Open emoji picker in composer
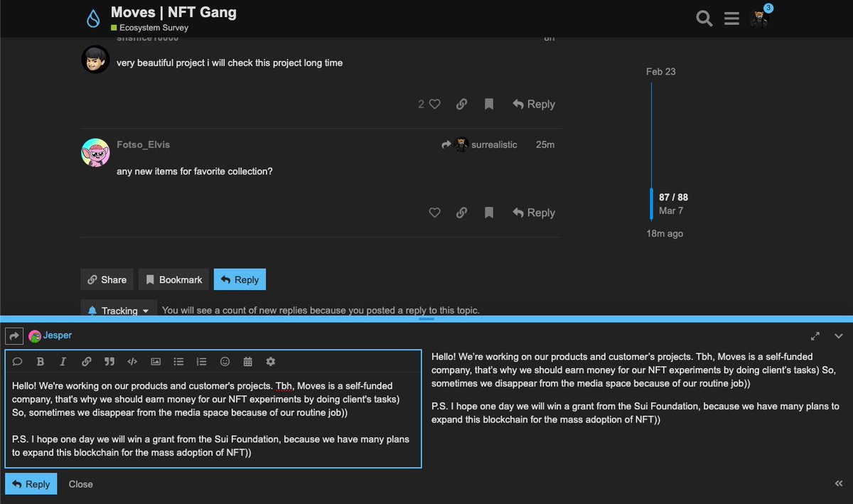Screen dimensions: 853x504 [x=225, y=362]
